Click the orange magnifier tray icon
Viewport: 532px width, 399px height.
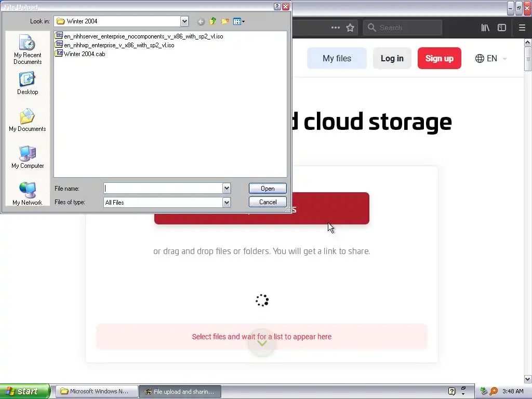pos(494,391)
